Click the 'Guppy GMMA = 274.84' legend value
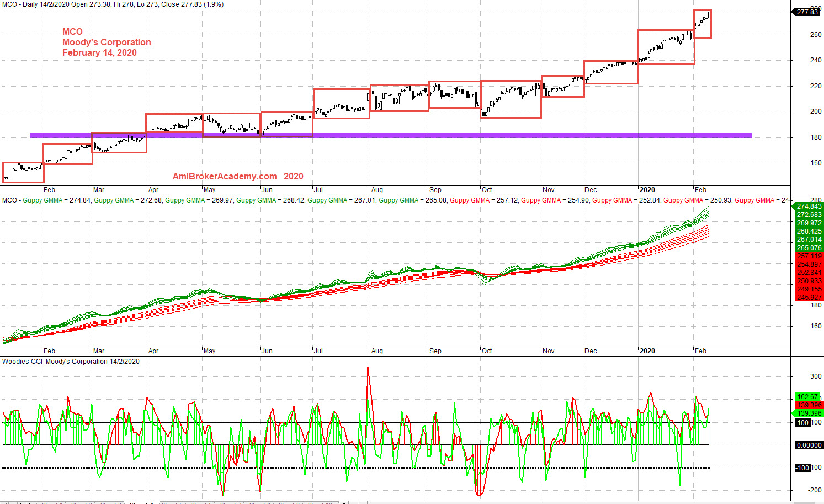This screenshot has height=504, width=824. (57, 200)
